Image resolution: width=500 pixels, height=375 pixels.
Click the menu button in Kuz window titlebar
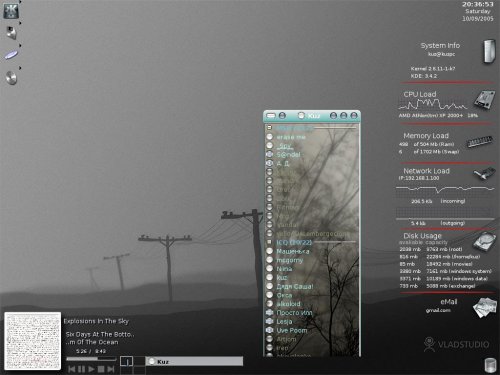[x=271, y=116]
